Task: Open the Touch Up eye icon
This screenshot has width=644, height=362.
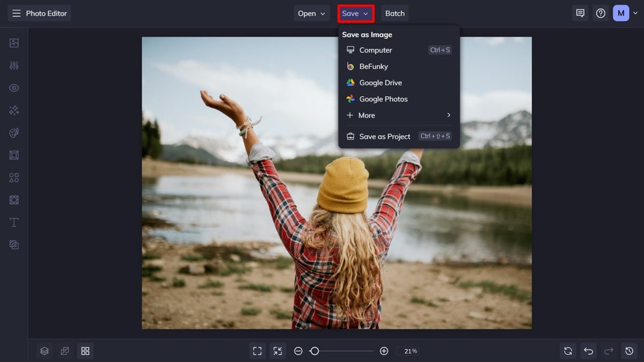Action: tap(14, 88)
